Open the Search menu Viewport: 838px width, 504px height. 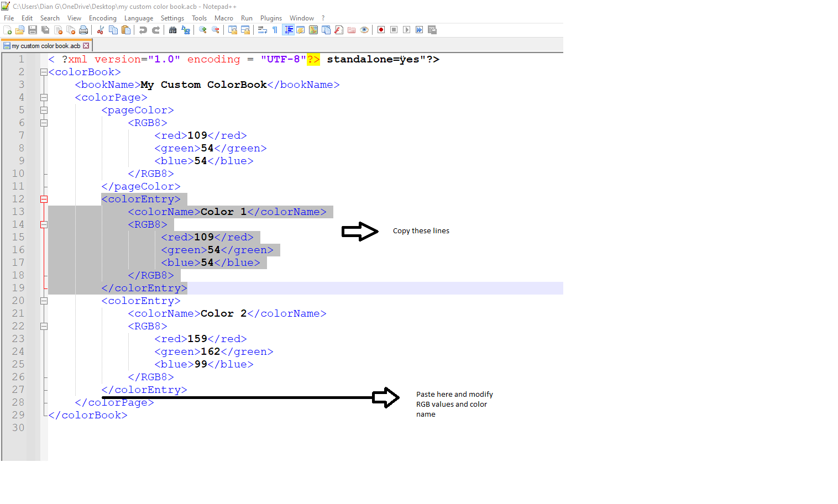[50, 18]
